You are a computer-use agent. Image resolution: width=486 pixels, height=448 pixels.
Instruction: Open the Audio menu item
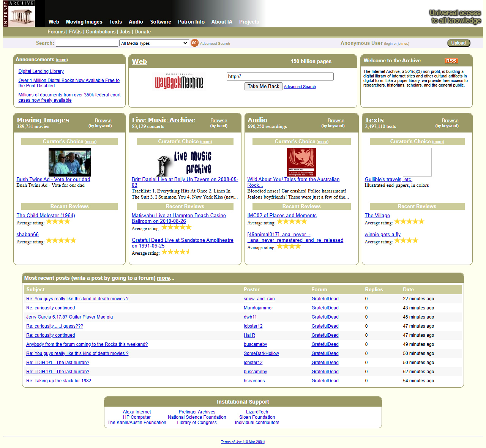click(x=136, y=22)
